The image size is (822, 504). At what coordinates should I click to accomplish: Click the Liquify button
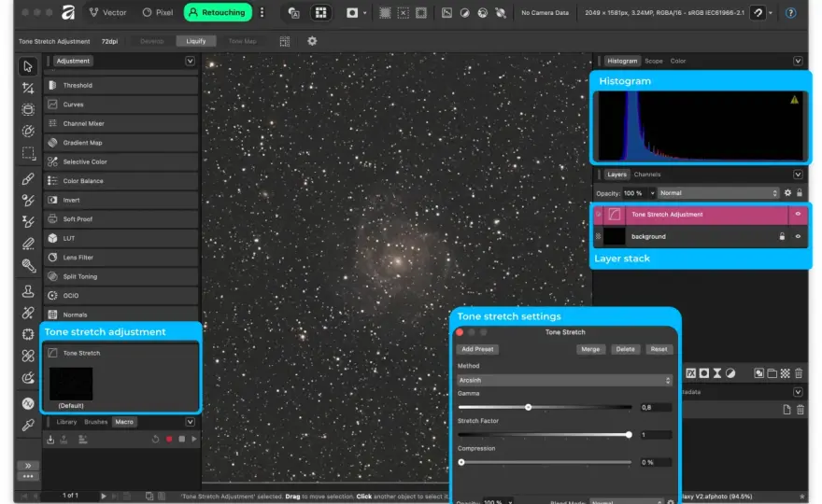[196, 41]
